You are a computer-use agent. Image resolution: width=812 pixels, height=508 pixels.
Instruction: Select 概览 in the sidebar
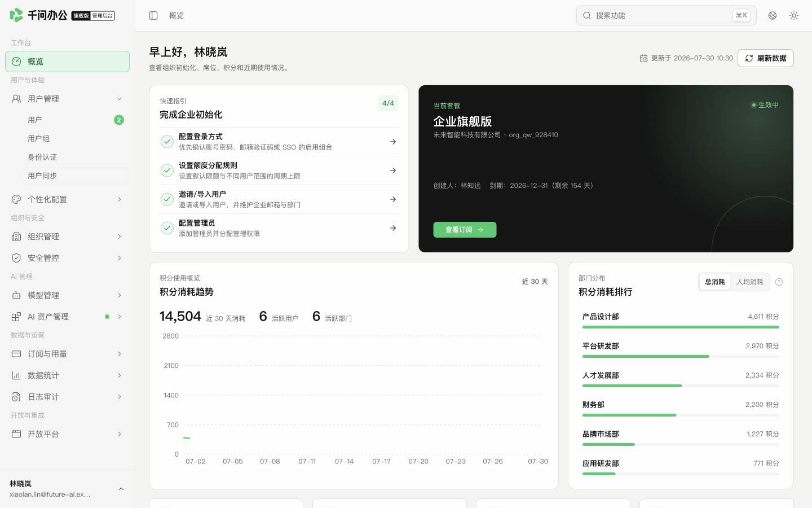click(x=67, y=62)
